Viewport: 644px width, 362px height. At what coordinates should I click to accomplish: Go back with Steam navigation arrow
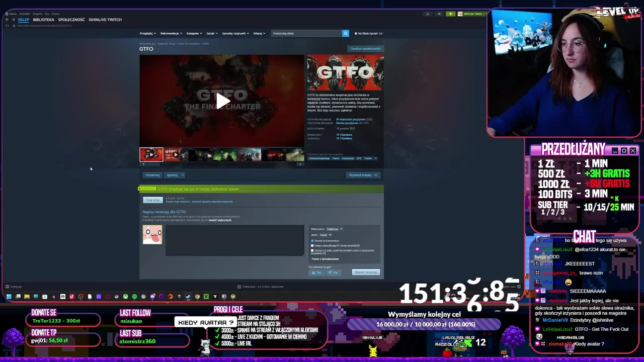pyautogui.click(x=7, y=20)
